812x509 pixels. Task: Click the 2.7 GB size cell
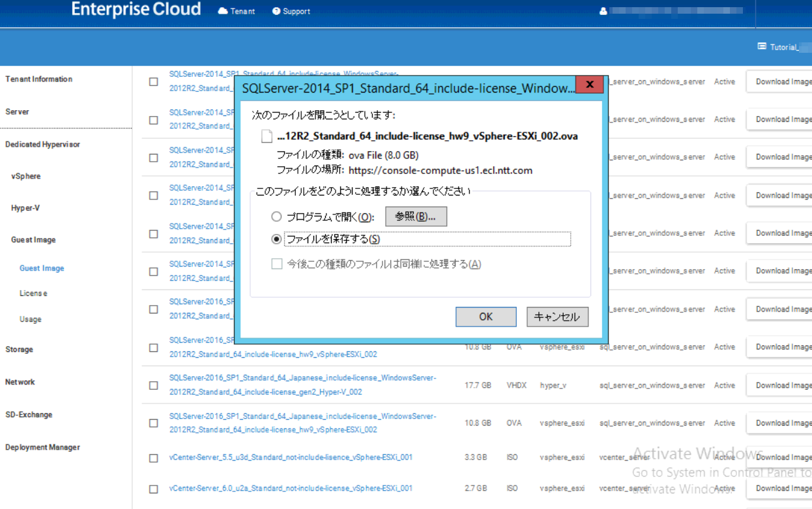click(476, 488)
